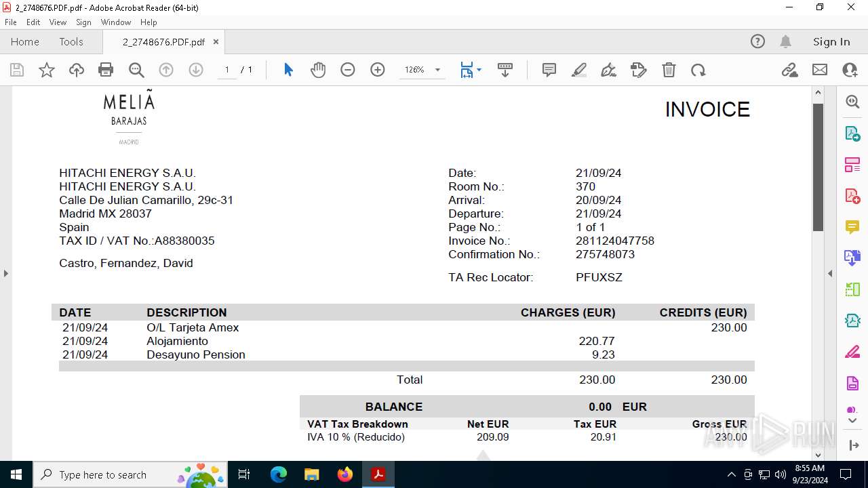Click the Invoice No. value 281124047758
Image resolution: width=868 pixels, height=488 pixels.
pos(615,241)
